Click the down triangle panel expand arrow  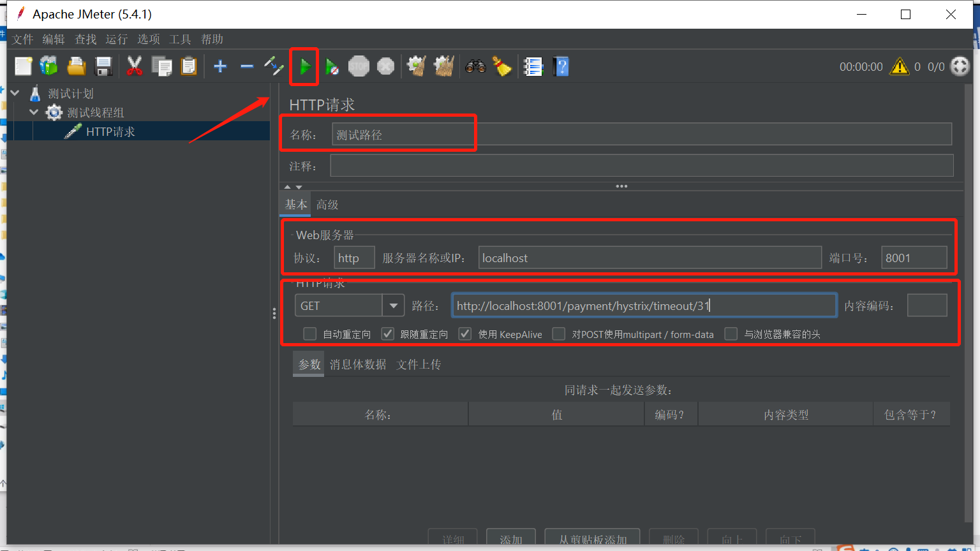[x=299, y=187]
